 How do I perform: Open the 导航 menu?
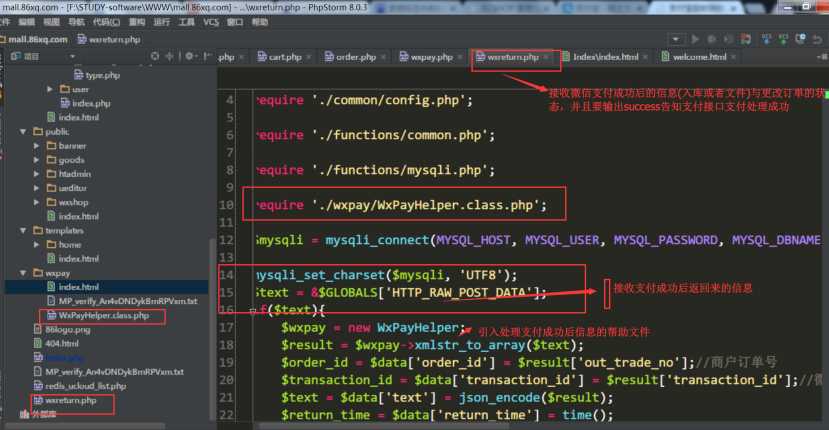[76, 22]
